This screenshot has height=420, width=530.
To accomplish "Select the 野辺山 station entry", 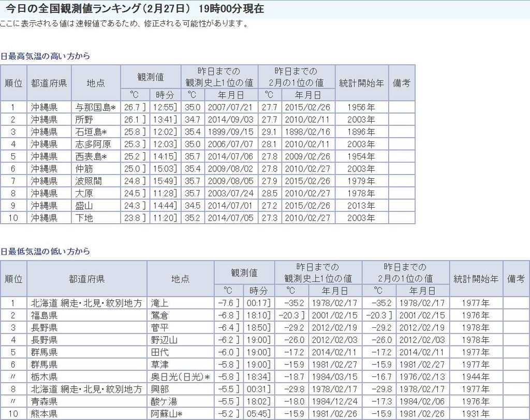I will 164,340.
